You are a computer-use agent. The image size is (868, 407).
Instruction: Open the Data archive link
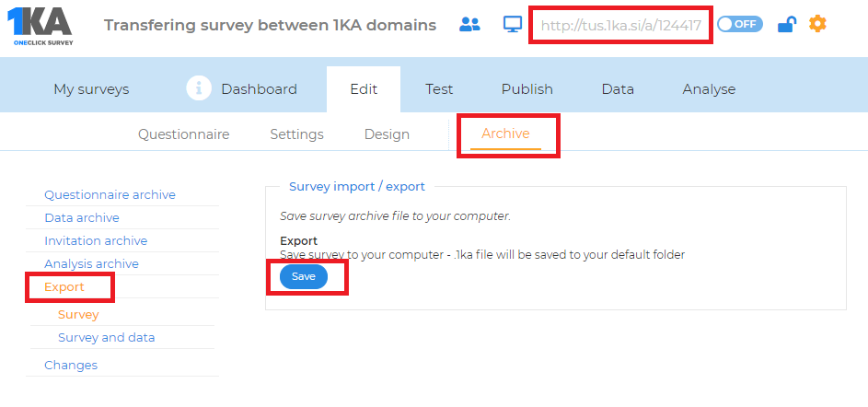(82, 217)
